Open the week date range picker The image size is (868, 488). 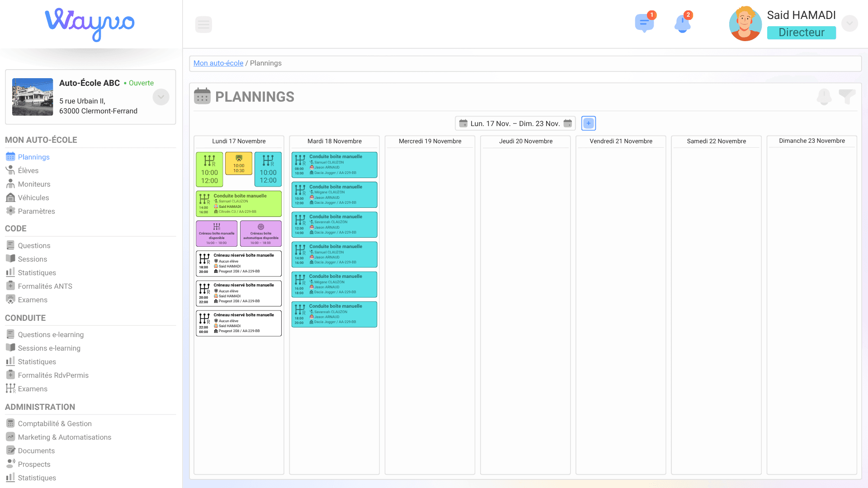[x=514, y=123]
